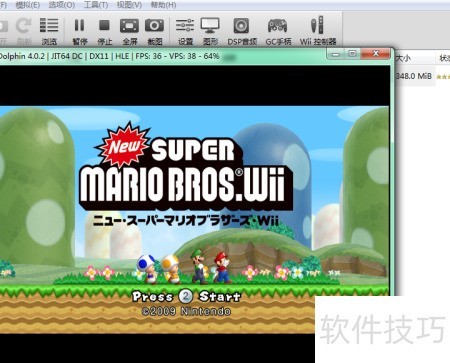Open DSP音频 audio settings icon

(242, 31)
